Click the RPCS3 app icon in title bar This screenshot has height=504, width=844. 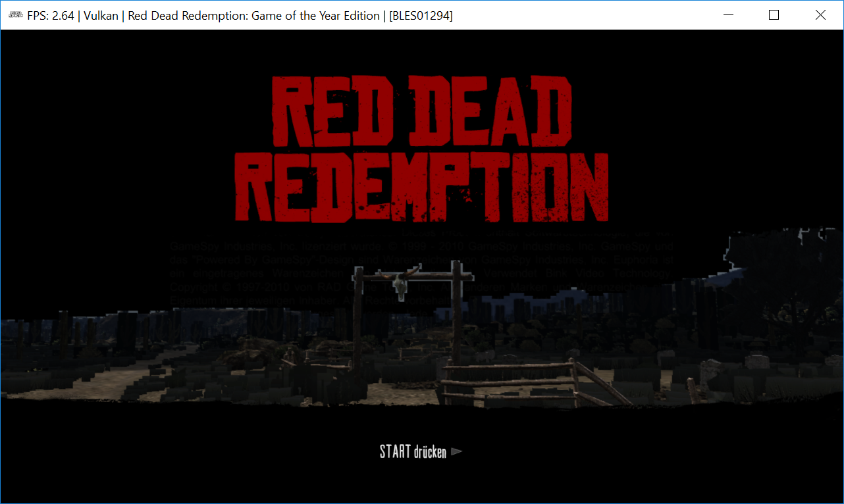(x=13, y=15)
